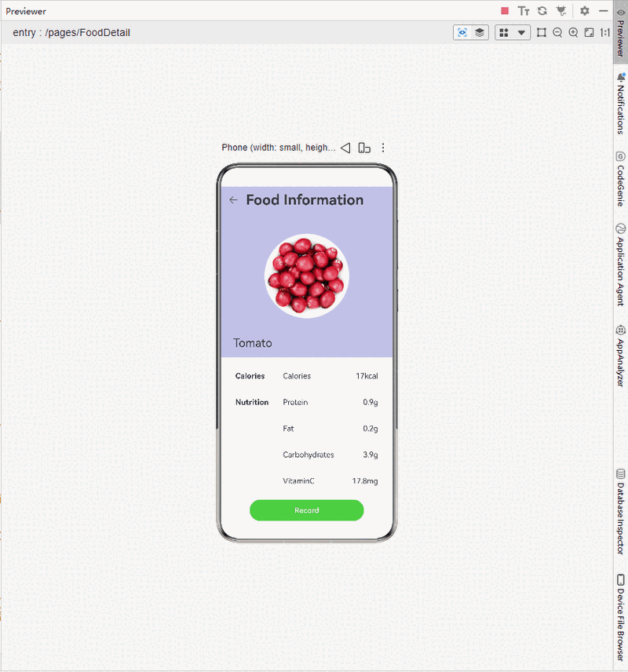The height and width of the screenshot is (672, 628).
Task: Expand the multi-device profile dropdown arrow
Action: [521, 32]
